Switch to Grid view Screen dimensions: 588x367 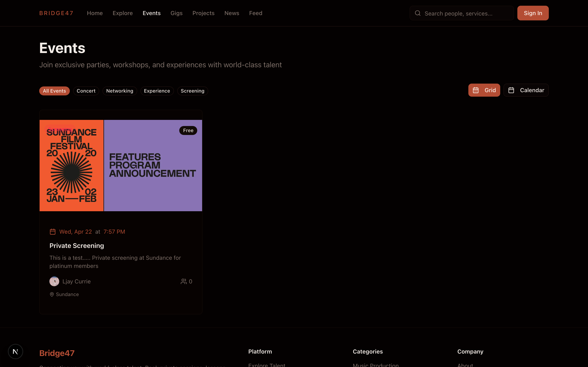(484, 90)
